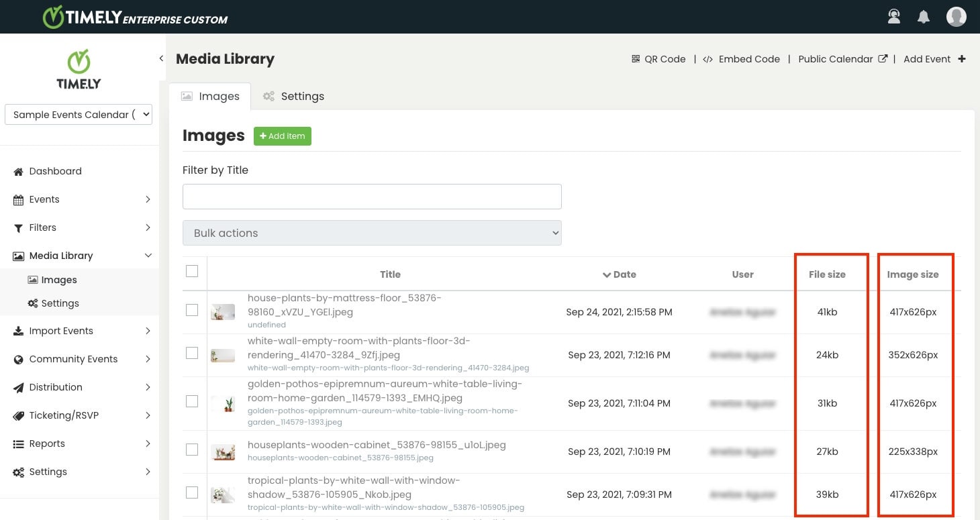Open Public Calendar in a new window

[837, 59]
